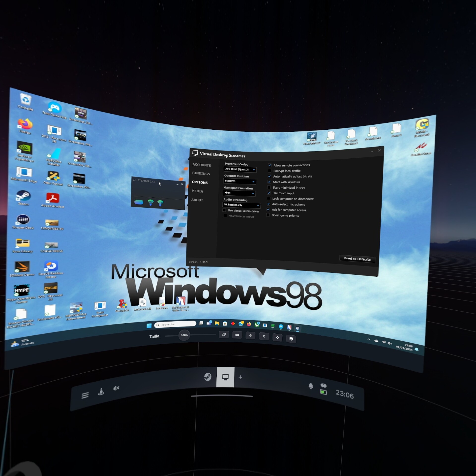Viewport: 476px width, 476px height.
Task: Expand the Audio Streaming dropdown
Action: pos(241,205)
